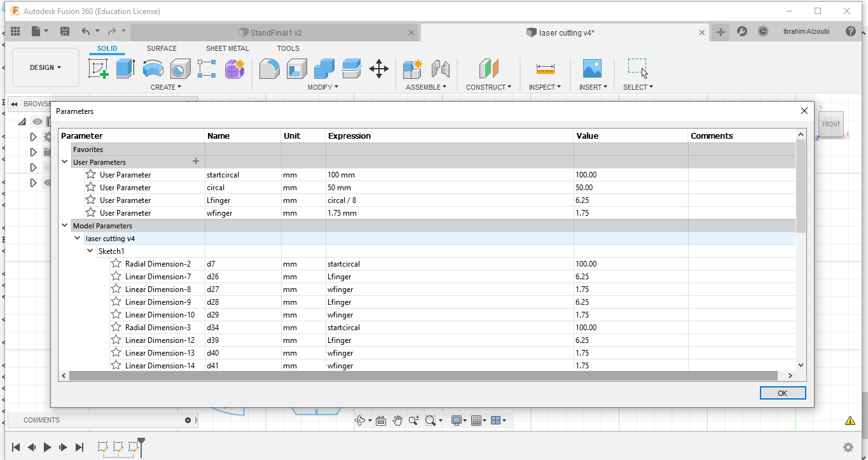Collapse the User Parameters section
868x460 pixels.
pos(65,162)
